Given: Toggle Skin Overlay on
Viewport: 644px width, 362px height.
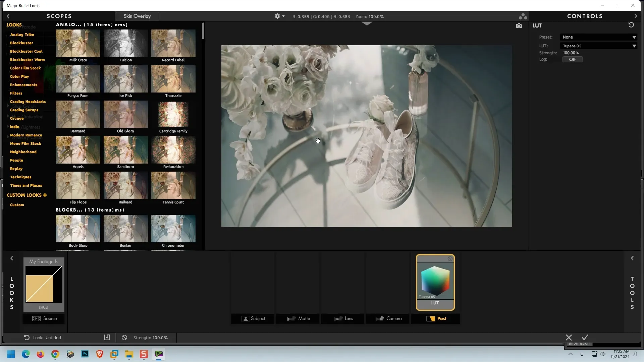Looking at the screenshot, I should [137, 16].
